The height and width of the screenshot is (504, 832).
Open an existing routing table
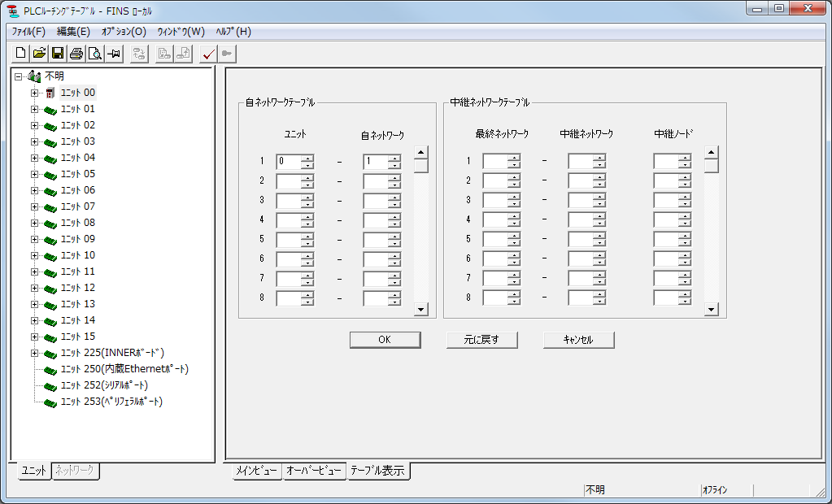tap(38, 53)
